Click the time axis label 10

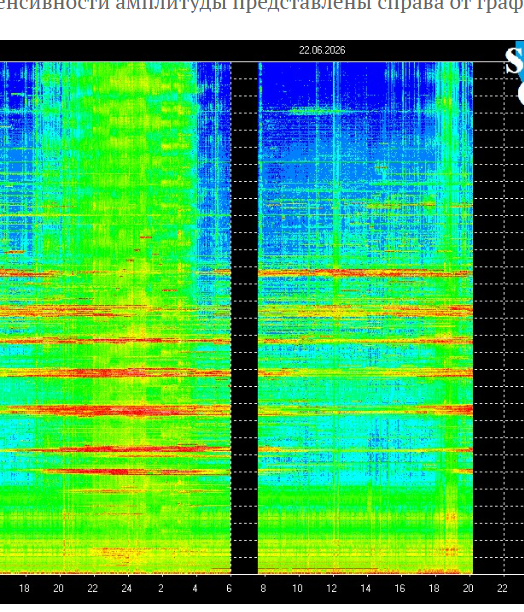pyautogui.click(x=297, y=588)
